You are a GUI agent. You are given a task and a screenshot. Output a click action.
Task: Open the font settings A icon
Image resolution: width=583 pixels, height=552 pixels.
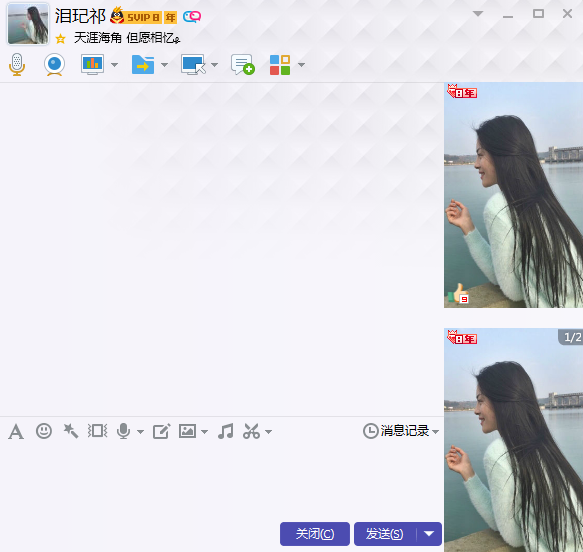[16, 432]
